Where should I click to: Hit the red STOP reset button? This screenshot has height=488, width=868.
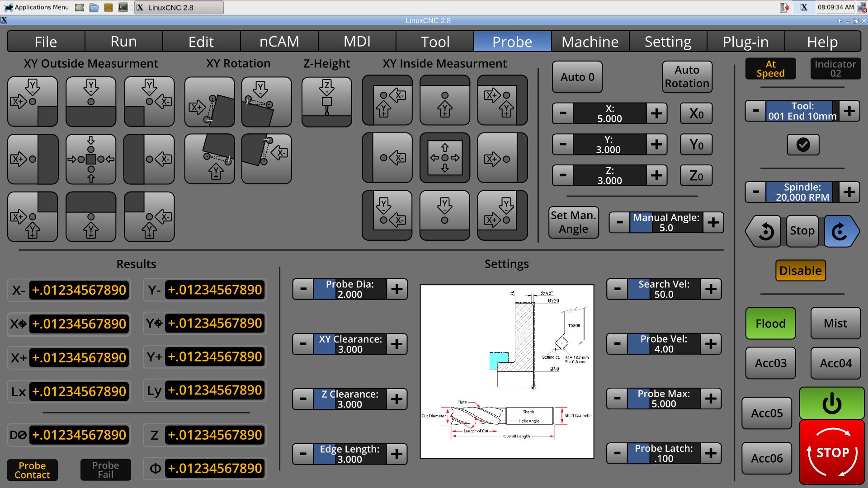(x=831, y=451)
